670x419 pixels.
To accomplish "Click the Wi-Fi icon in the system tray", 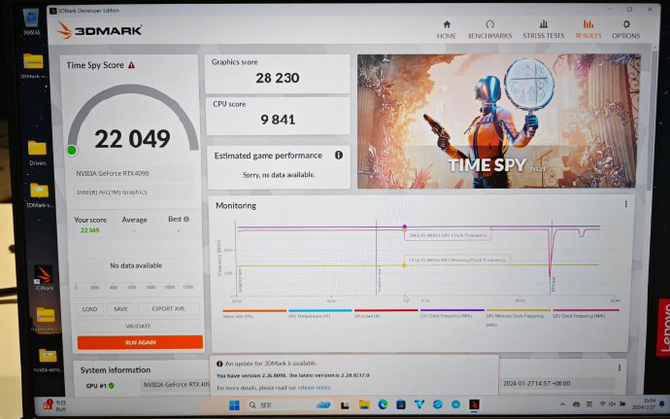I will (602, 404).
